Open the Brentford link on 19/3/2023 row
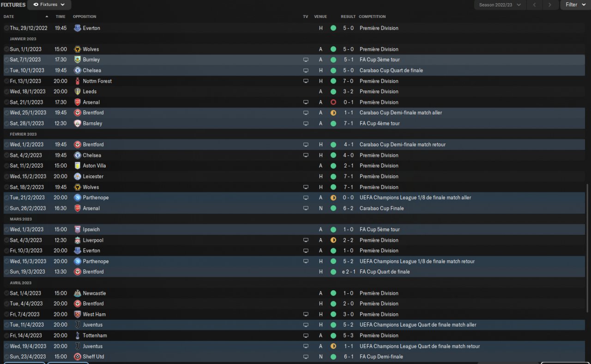This screenshot has height=364, width=591. pyautogui.click(x=93, y=272)
